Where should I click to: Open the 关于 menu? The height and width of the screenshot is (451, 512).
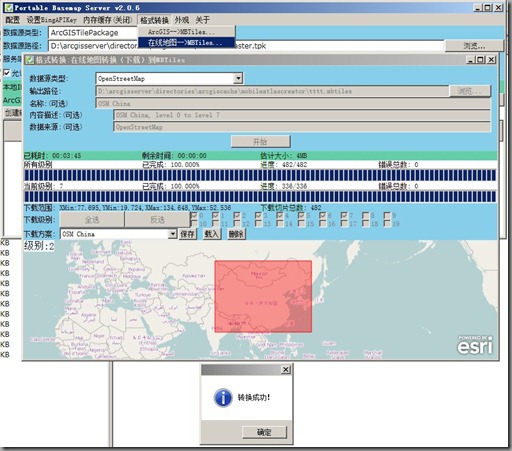pyautogui.click(x=202, y=20)
